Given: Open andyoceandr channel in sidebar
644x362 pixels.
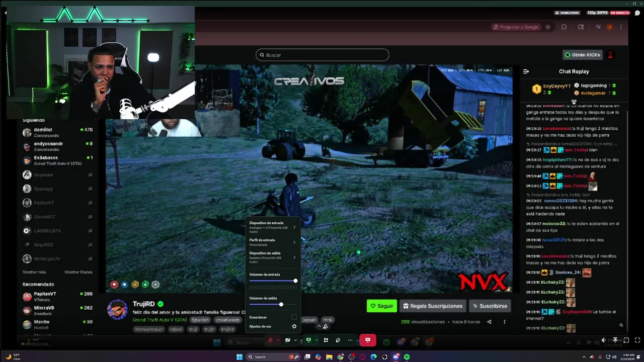Looking at the screenshot, I should coord(58,146).
